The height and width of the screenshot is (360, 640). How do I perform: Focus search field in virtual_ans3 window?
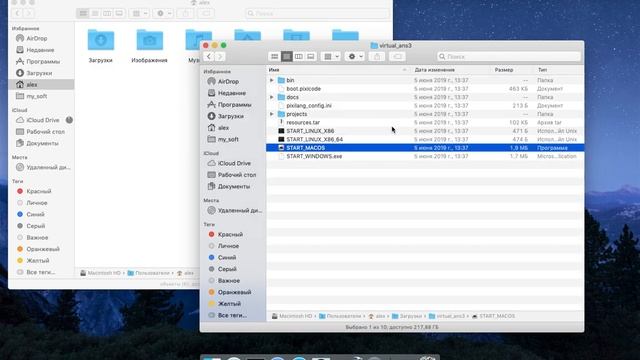tap(508, 56)
